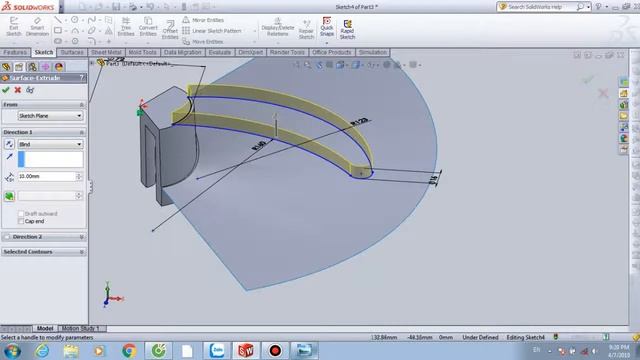Select the Line sketch tool
Screen dimensions: 640x360
58,20
